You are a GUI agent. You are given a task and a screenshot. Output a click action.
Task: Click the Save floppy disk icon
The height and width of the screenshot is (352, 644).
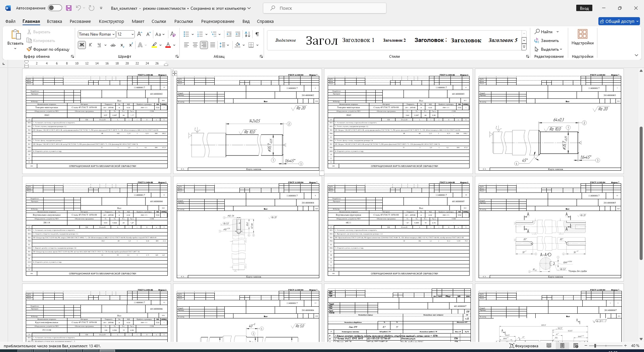[x=69, y=8]
